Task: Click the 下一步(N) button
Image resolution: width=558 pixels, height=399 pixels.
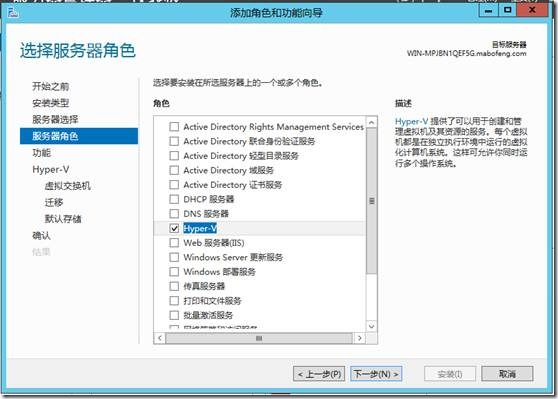Action: click(376, 374)
